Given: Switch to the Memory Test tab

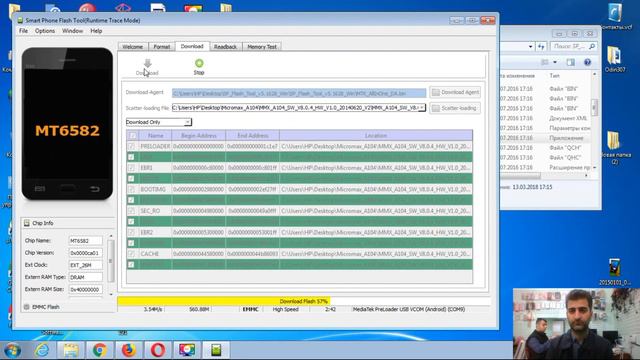Looking at the screenshot, I should [262, 47].
